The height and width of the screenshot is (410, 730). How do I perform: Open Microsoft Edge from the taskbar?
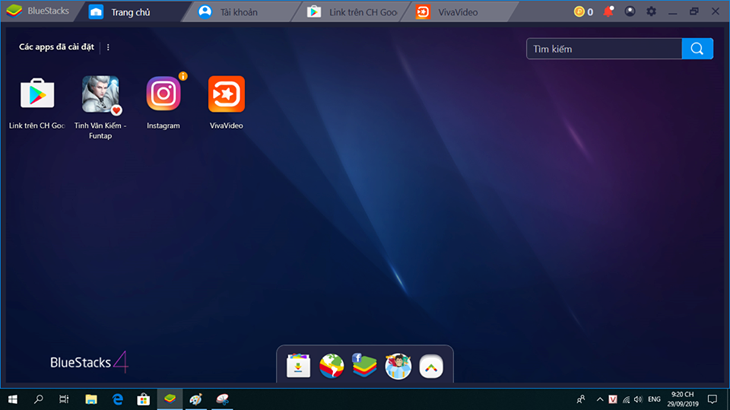tap(117, 399)
